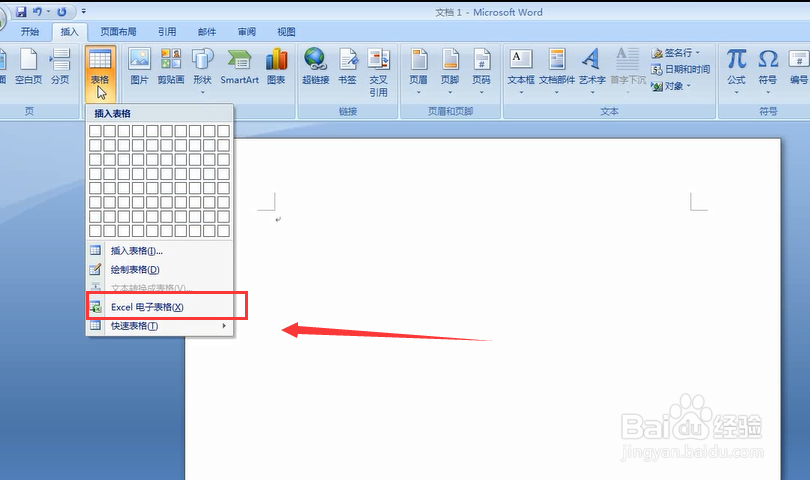
Task: Insert a hyperlink with 超链接
Action: coord(315,66)
